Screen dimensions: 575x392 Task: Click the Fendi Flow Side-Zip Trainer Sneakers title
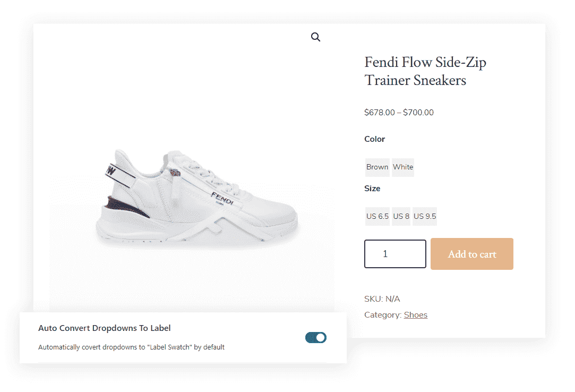point(425,71)
